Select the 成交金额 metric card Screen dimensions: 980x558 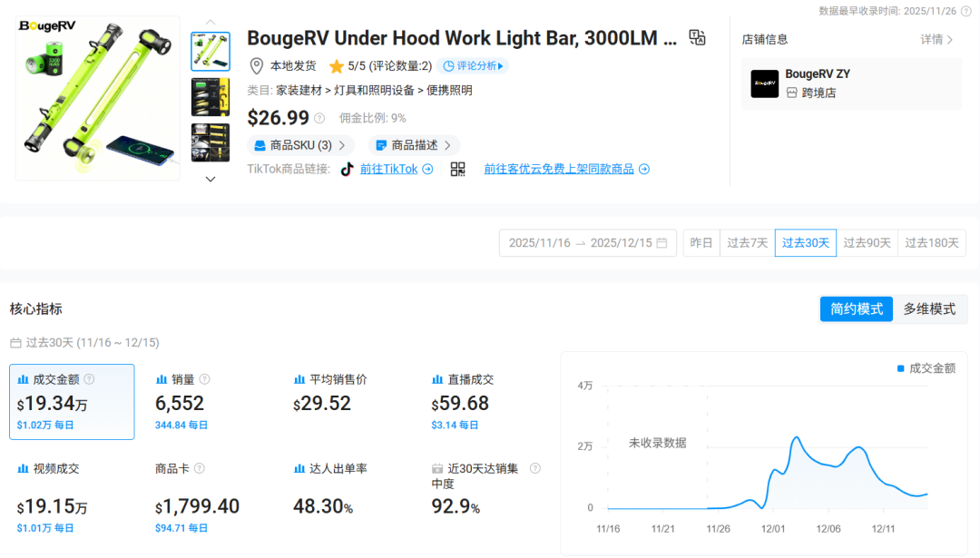click(x=72, y=402)
